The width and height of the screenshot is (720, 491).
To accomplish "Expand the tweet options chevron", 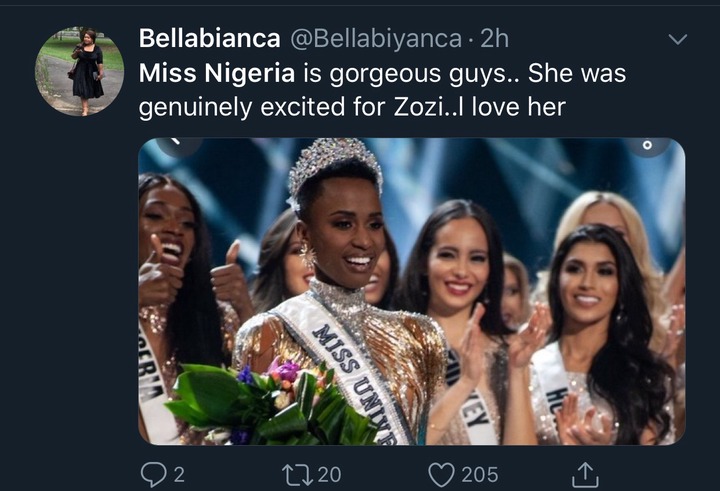I will [x=677, y=40].
